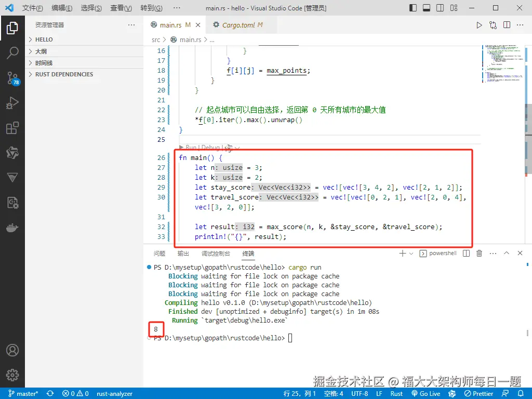532x399 pixels.
Task: Expand the 时间线 timeline section
Action: tap(84, 63)
